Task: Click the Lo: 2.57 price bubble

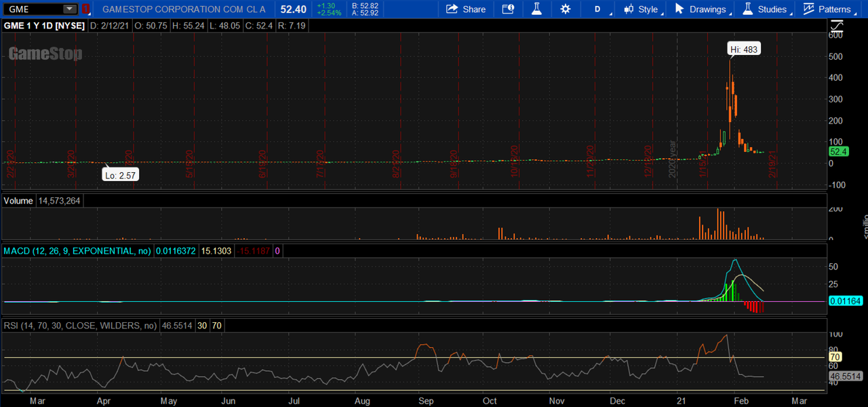Action: pos(121,175)
